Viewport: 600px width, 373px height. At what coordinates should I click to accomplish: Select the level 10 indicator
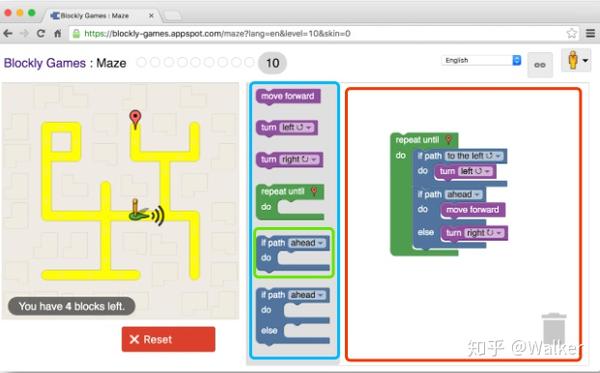click(x=272, y=63)
